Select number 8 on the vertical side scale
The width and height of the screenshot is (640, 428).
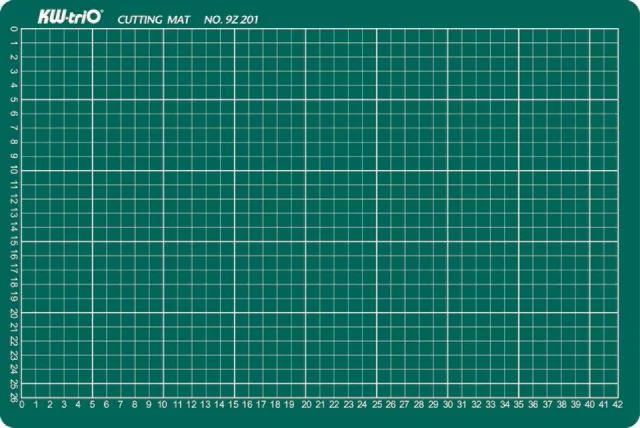pos(14,142)
